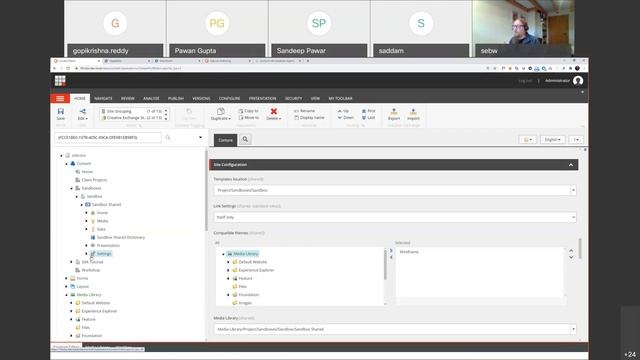The height and width of the screenshot is (360, 640).
Task: Move item Down in sorting
Action: (346, 118)
